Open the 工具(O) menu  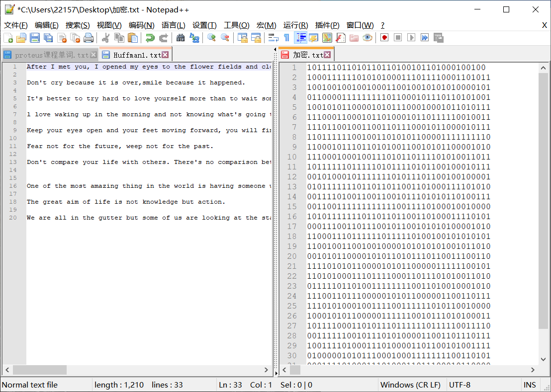click(237, 25)
